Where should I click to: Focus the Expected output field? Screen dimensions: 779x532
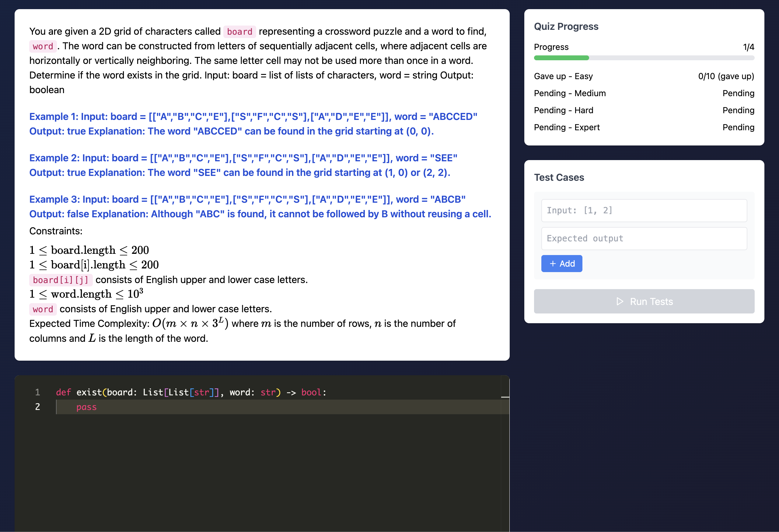pyautogui.click(x=644, y=239)
